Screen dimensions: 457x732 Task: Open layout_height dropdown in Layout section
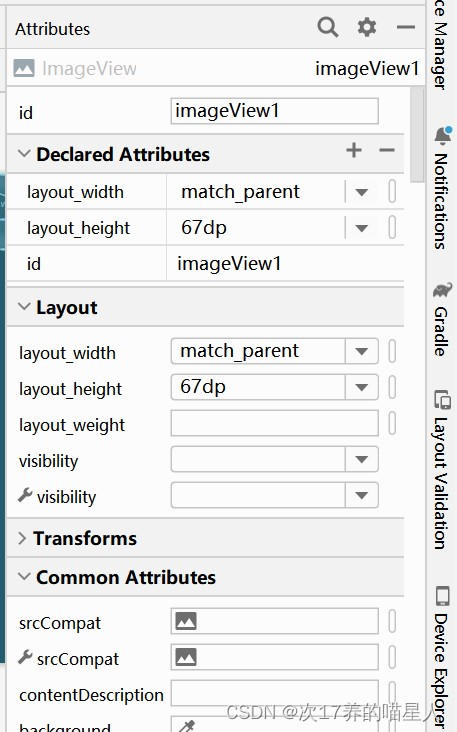coord(362,387)
